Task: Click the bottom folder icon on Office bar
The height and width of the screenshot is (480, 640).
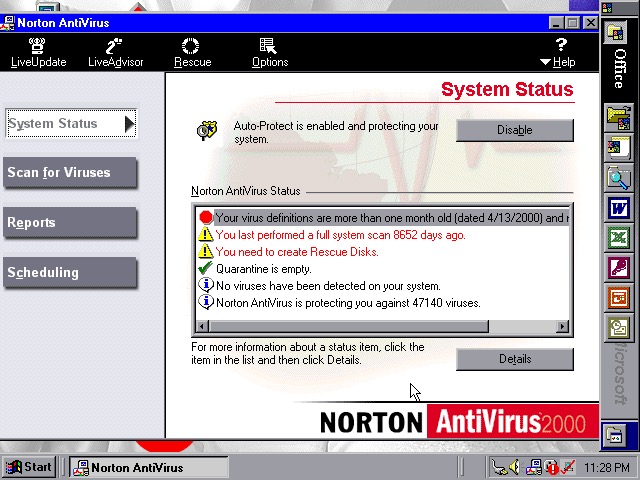Action: [x=616, y=436]
